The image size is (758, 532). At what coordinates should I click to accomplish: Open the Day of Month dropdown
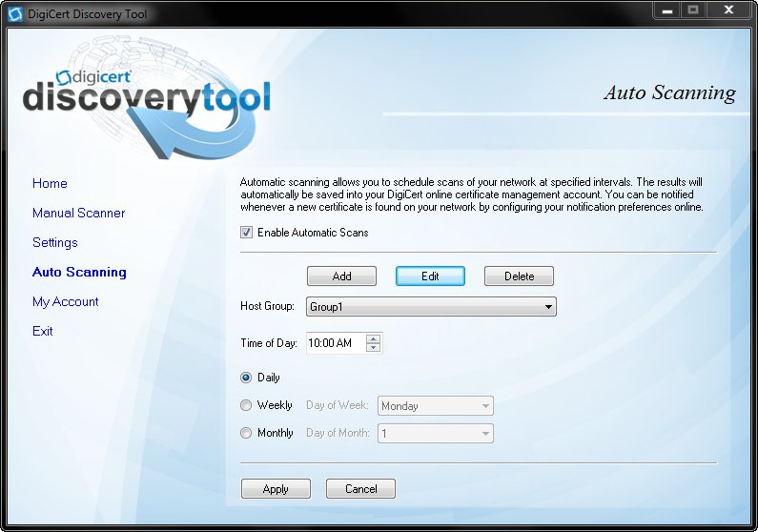[436, 434]
